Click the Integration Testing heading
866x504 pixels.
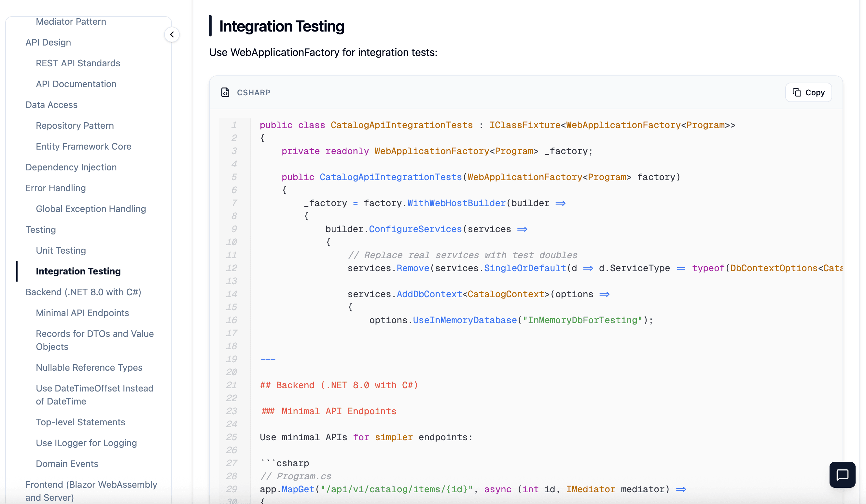[282, 26]
